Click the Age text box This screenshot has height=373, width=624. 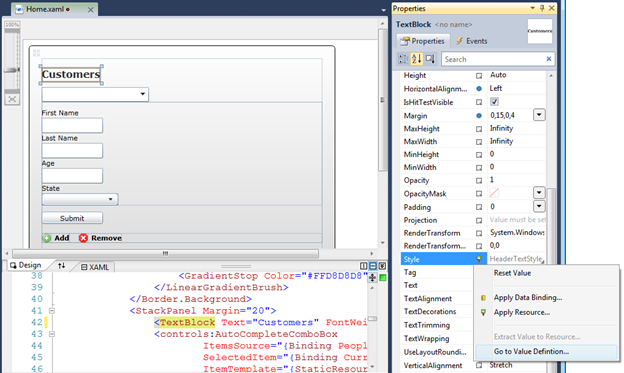pos(72,176)
